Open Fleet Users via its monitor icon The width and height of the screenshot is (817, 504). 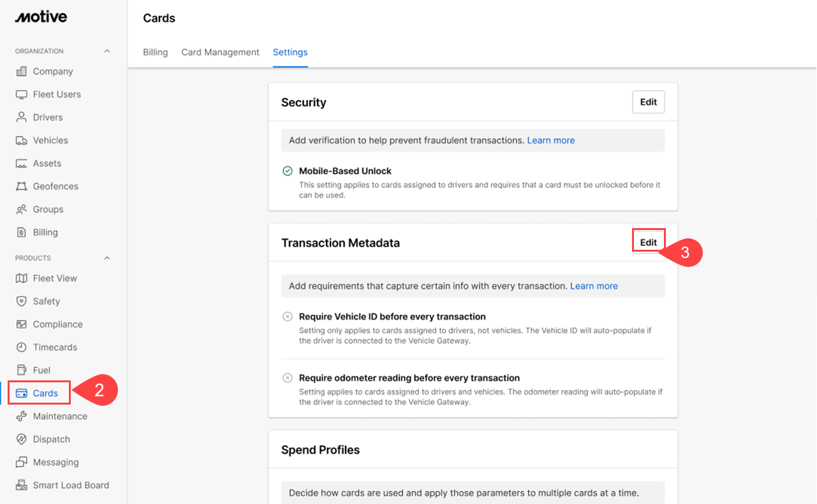point(22,94)
